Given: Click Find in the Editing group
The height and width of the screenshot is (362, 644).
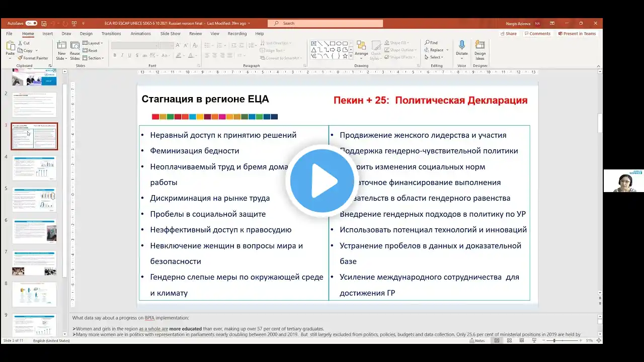Looking at the screenshot, I should pos(431,43).
